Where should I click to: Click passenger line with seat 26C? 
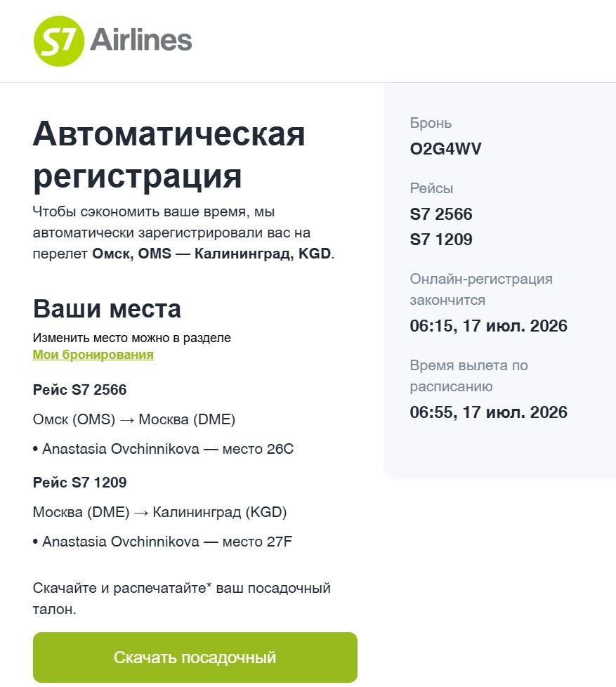tap(163, 449)
